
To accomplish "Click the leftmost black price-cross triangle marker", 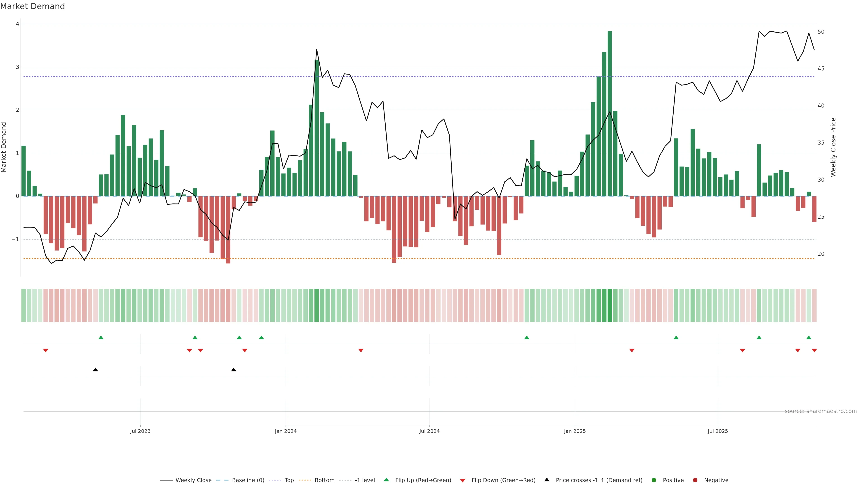I will pyautogui.click(x=95, y=370).
